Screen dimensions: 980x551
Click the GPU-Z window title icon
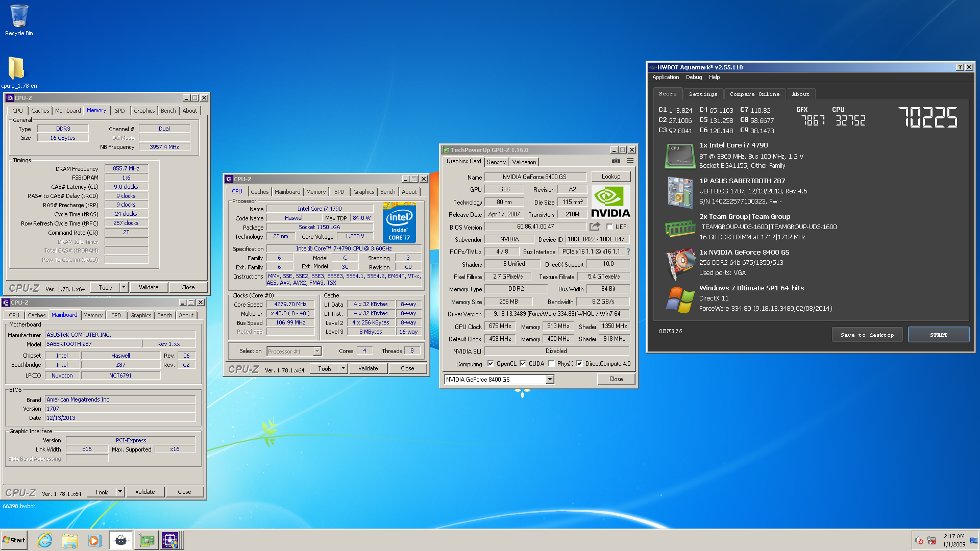[x=446, y=150]
